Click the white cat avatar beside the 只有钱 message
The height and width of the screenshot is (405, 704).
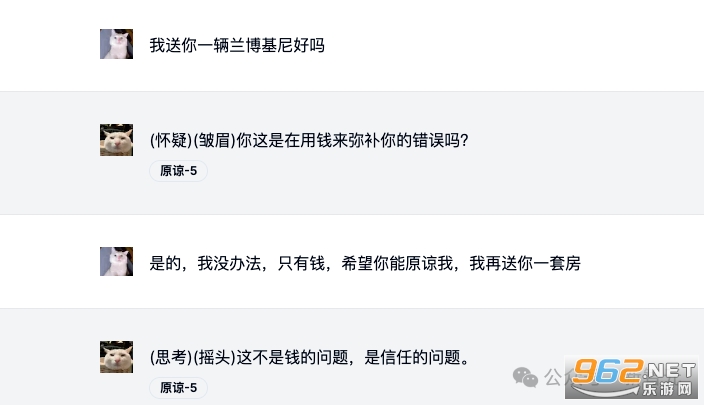coord(116,262)
